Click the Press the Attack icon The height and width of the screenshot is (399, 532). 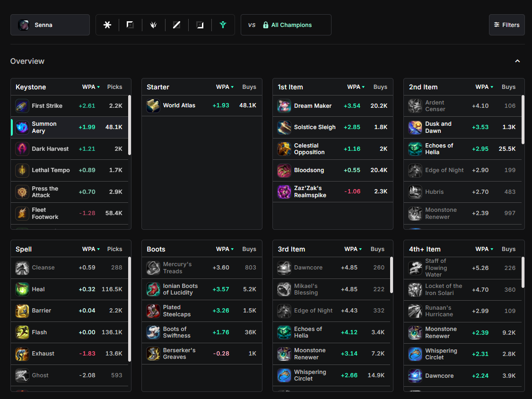pos(22,191)
